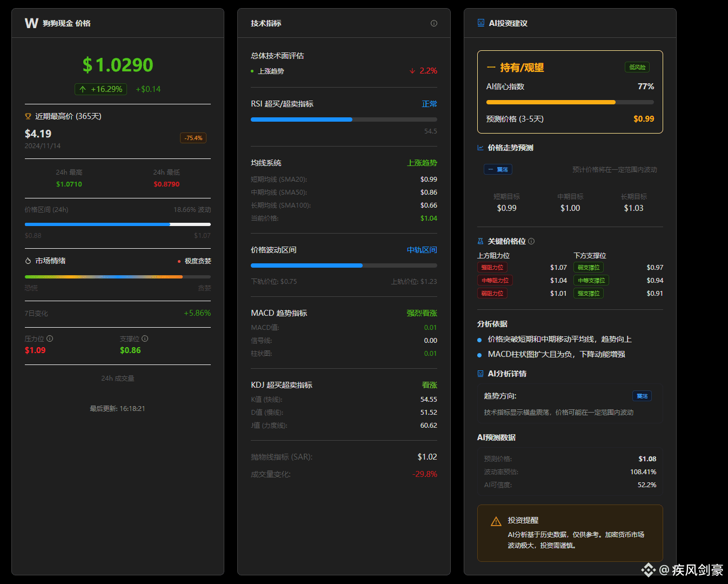Click the green dot beside 上涨趋势
Image resolution: width=728 pixels, height=584 pixels.
coord(252,71)
